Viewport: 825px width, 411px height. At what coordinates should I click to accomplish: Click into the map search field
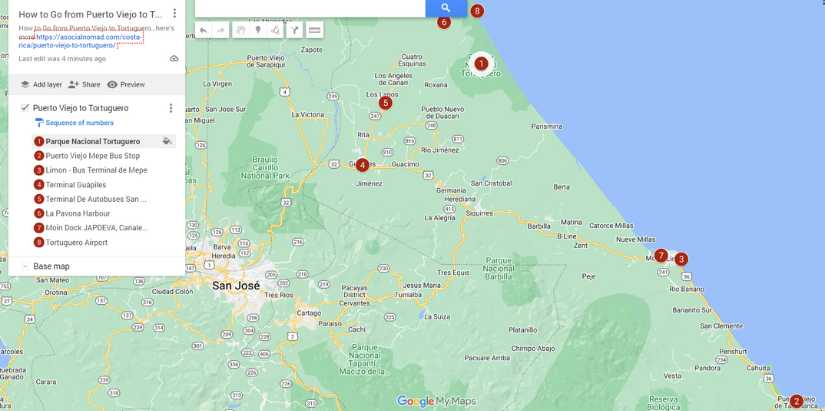click(310, 8)
